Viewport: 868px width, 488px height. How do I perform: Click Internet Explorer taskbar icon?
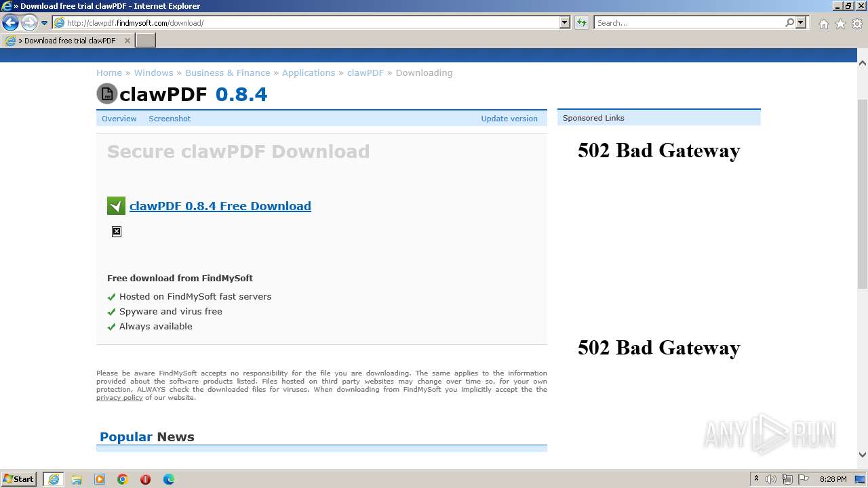[54, 479]
